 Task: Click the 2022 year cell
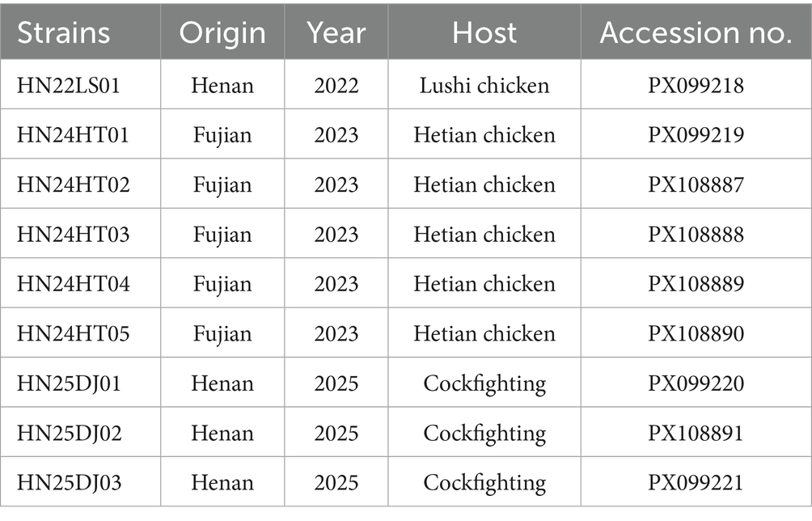pos(336,85)
